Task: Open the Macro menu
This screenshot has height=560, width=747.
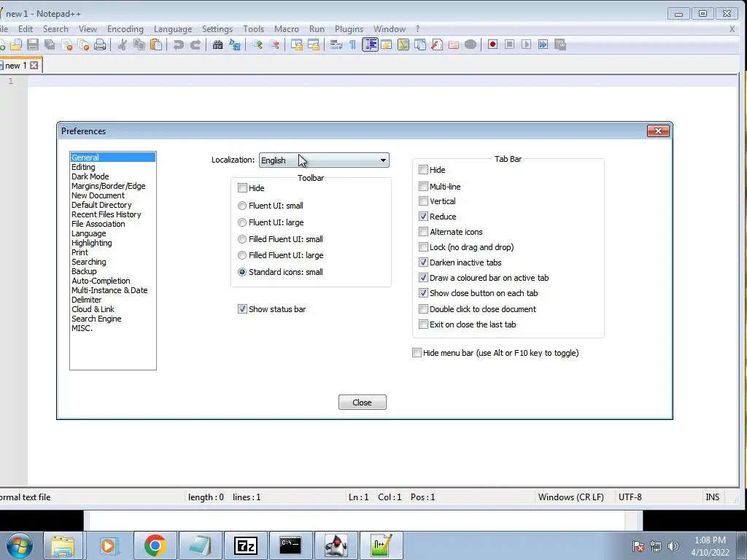Action: (286, 29)
